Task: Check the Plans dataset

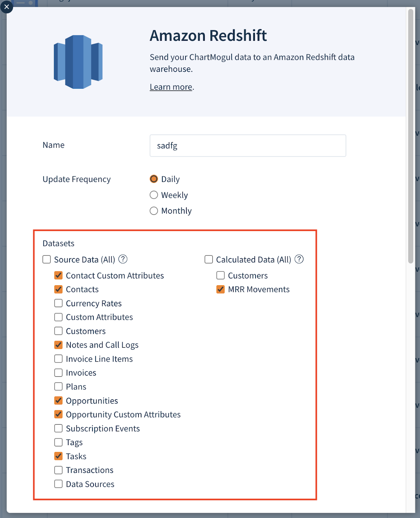Action: click(x=59, y=387)
